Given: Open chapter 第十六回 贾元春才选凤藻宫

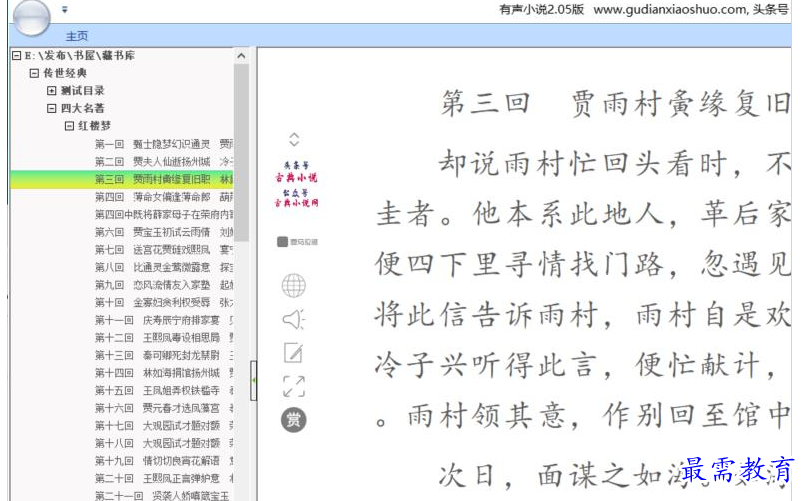Looking at the screenshot, I should [164, 408].
